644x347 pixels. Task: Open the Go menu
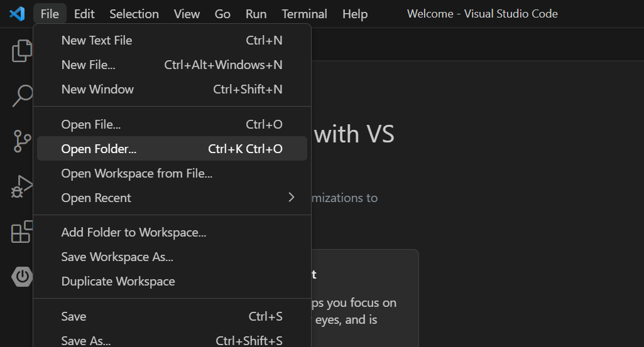point(222,14)
